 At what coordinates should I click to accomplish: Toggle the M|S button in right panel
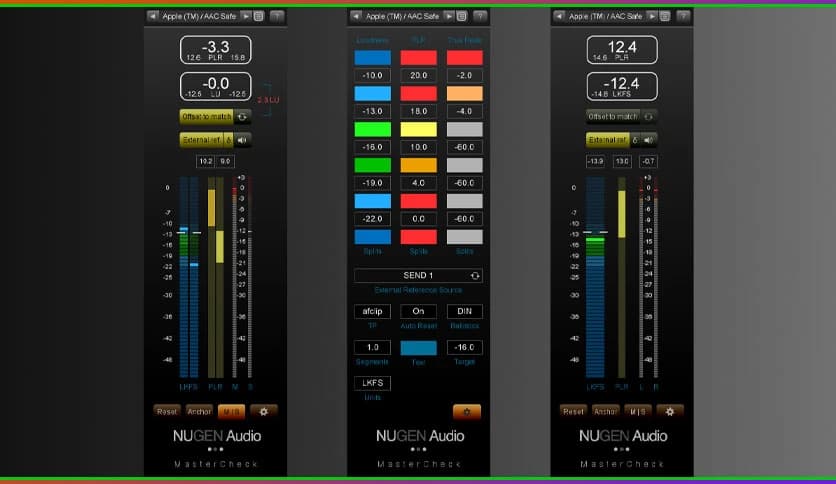pyautogui.click(x=638, y=412)
